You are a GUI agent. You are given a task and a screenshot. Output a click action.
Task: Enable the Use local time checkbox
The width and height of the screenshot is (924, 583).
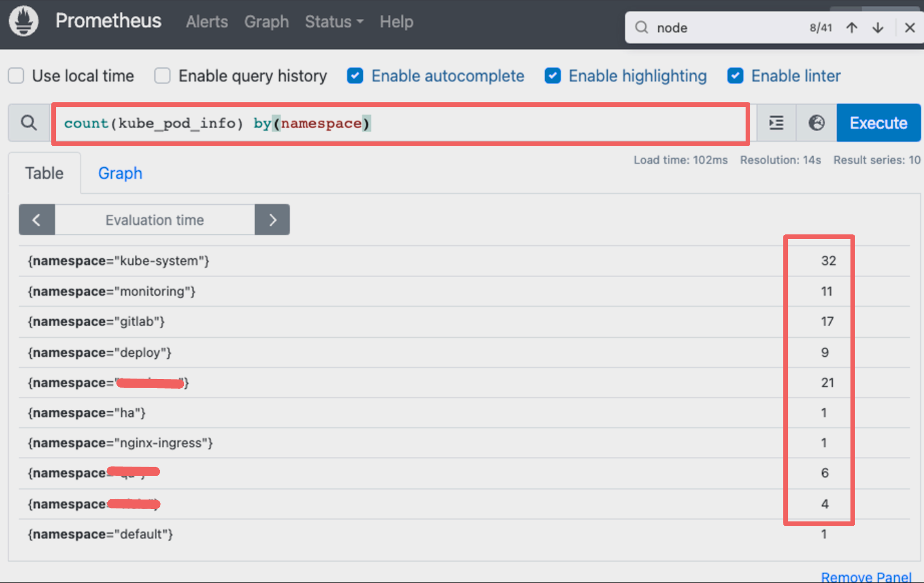pyautogui.click(x=16, y=76)
